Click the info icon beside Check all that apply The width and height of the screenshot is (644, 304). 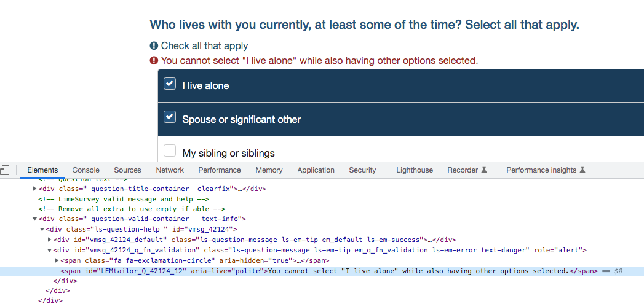[x=154, y=46]
